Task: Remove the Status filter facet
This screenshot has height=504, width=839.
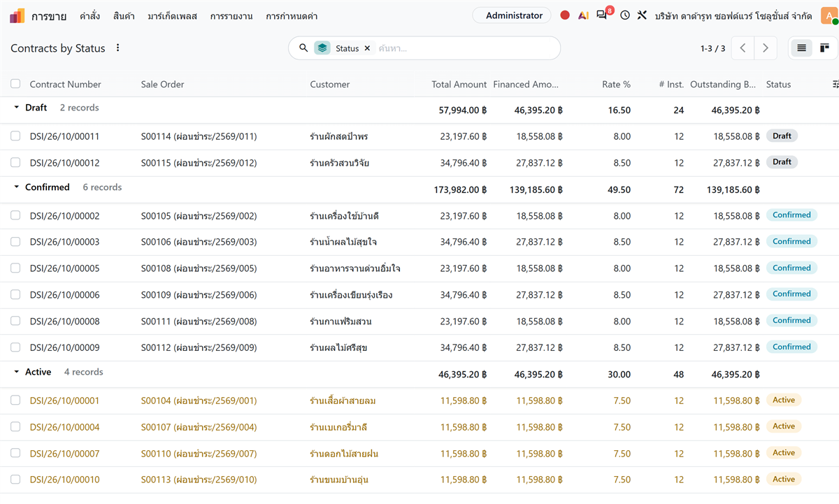Action: [x=367, y=48]
